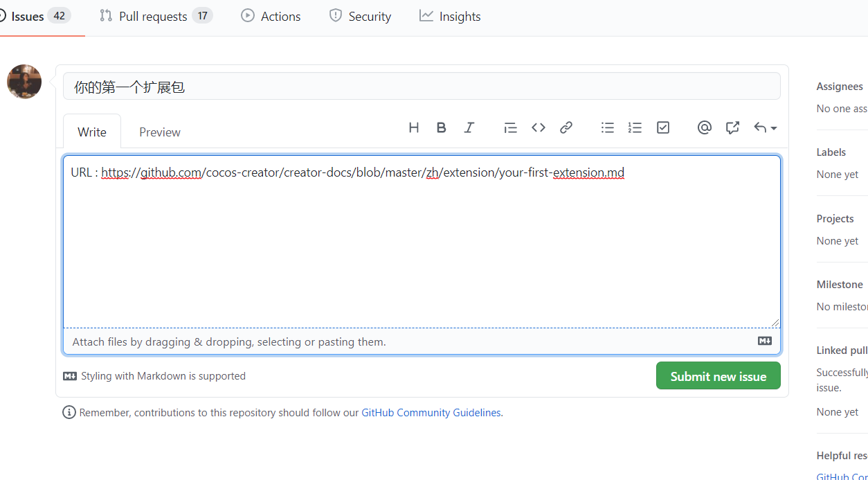Add a hyperlink via link icon
This screenshot has width=868, height=480.
point(566,127)
